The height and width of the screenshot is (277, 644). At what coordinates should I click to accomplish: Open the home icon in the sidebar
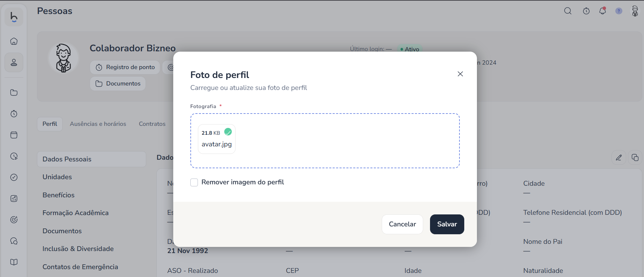coord(14,41)
